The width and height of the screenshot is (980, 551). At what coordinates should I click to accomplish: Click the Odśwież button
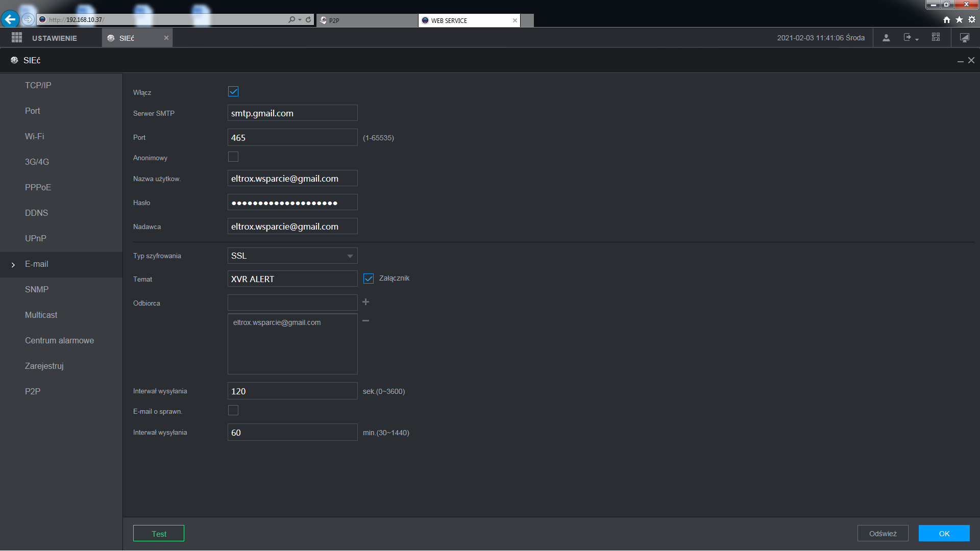(883, 534)
